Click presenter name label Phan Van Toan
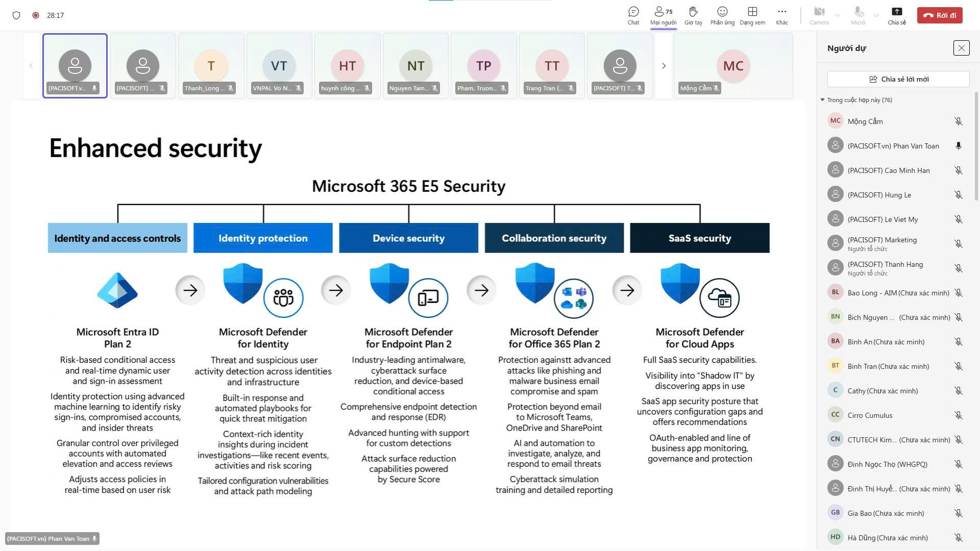This screenshot has width=980, height=551. [x=52, y=539]
